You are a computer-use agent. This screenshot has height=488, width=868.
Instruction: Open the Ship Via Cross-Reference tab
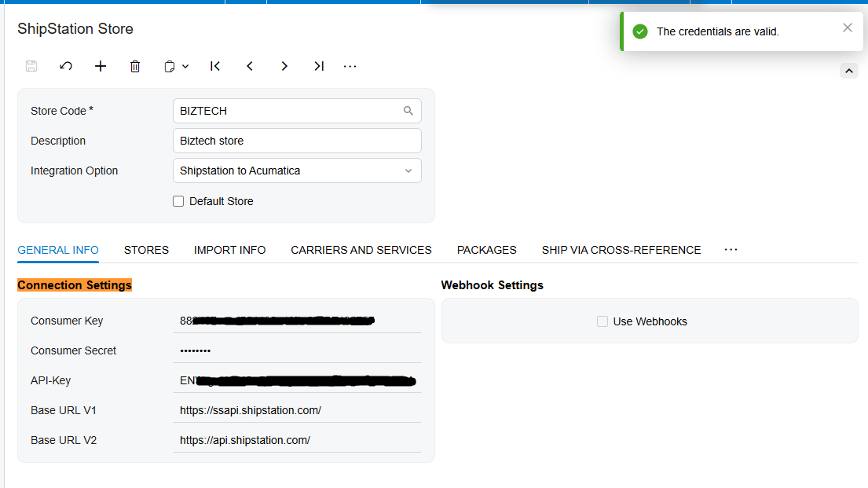click(x=621, y=250)
